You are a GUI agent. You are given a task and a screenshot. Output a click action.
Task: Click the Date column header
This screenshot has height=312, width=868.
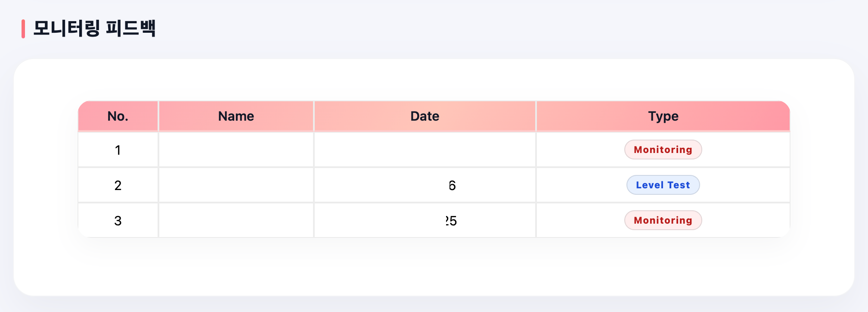(x=425, y=116)
